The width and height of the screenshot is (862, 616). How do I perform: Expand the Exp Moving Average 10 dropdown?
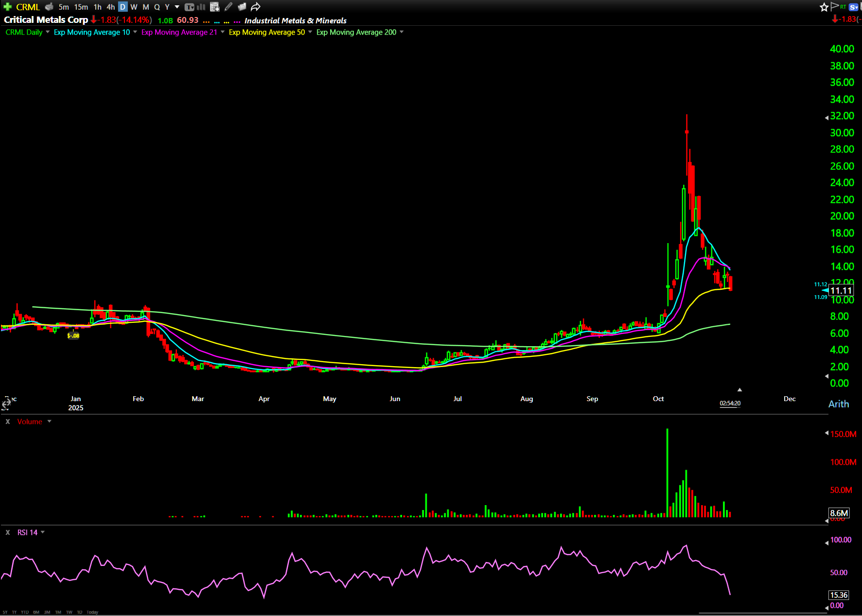[135, 32]
